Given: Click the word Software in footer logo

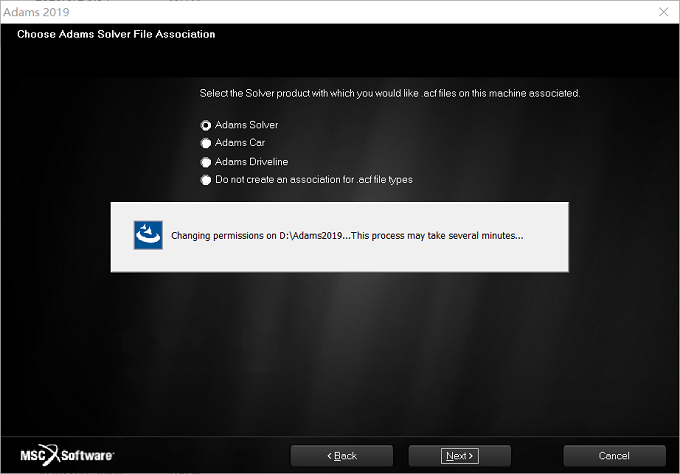Looking at the screenshot, I should 87,456.
